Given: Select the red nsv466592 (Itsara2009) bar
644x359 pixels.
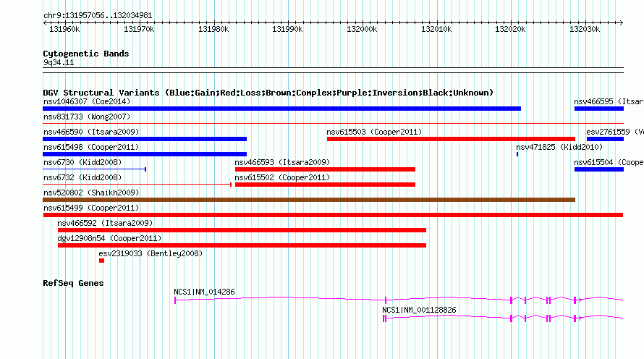Looking at the screenshot, I should (x=242, y=230).
